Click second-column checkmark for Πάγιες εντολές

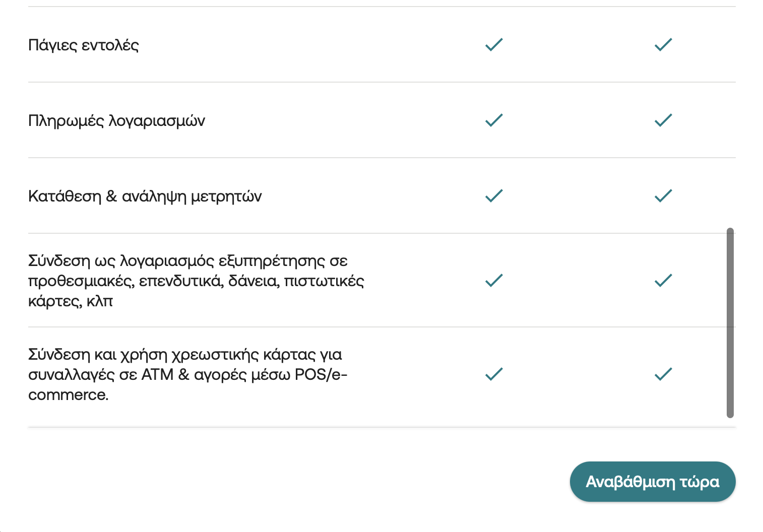(x=663, y=44)
